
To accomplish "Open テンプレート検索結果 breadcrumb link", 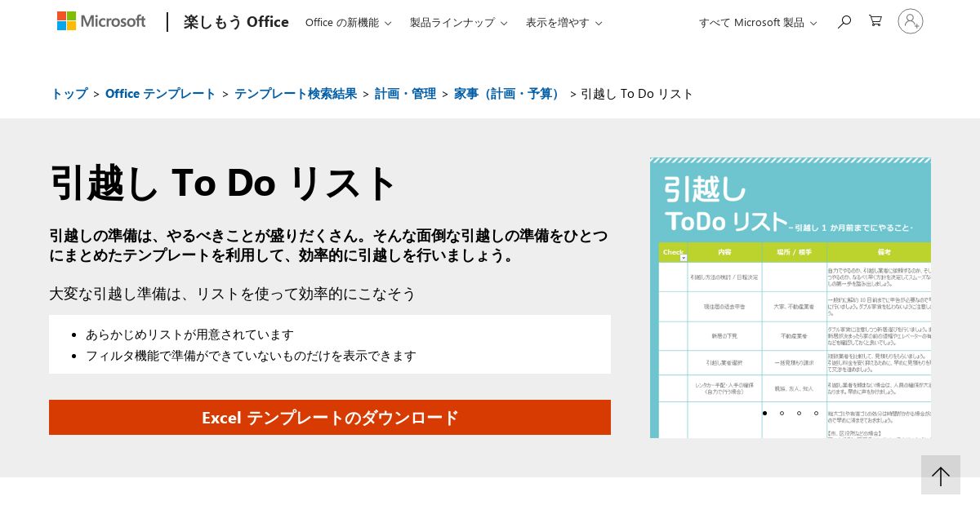I will coord(296,93).
